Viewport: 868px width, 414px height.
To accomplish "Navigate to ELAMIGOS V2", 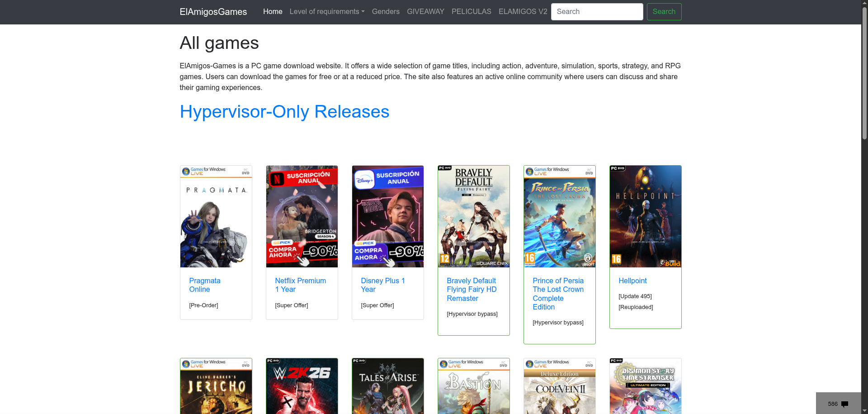I will coord(523,12).
